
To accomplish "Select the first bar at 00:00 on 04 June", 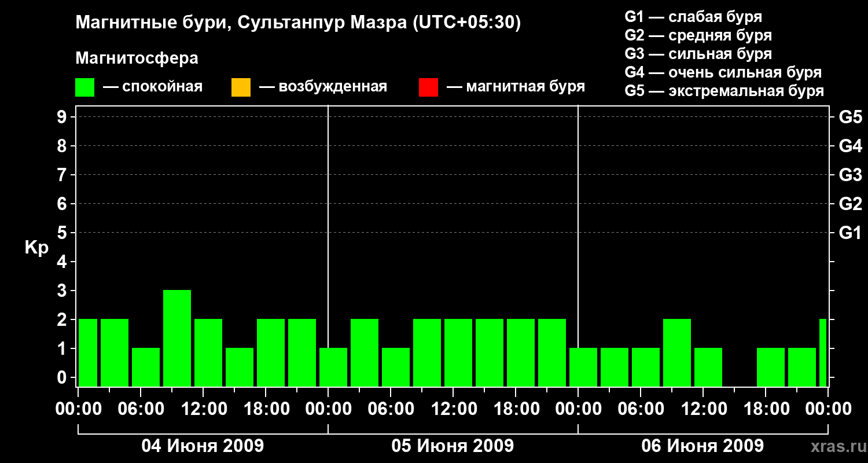I will [x=88, y=352].
